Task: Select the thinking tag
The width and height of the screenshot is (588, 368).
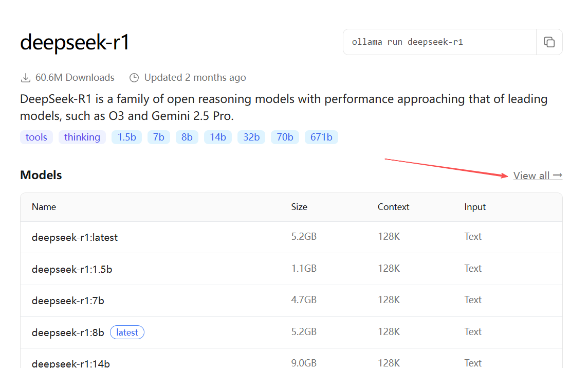Action: (82, 137)
